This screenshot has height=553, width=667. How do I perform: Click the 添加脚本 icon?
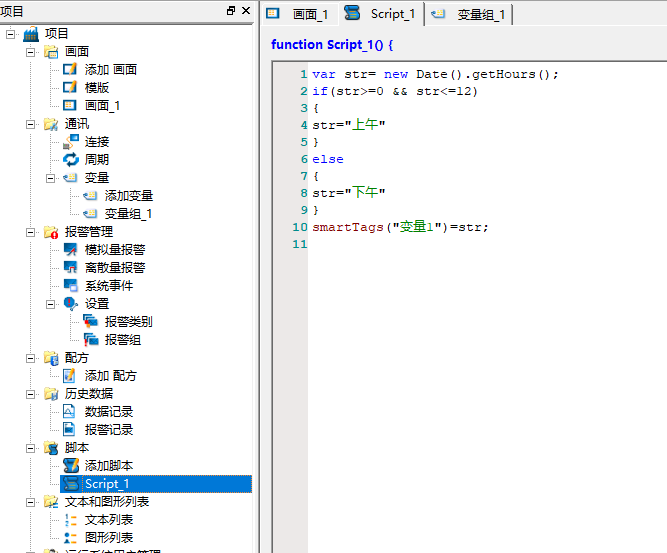point(71,465)
